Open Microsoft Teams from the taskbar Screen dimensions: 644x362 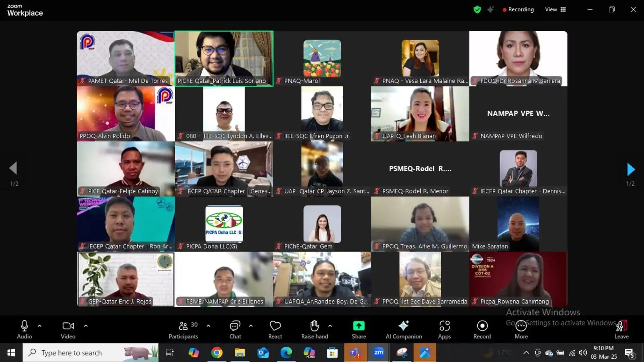[x=355, y=353]
